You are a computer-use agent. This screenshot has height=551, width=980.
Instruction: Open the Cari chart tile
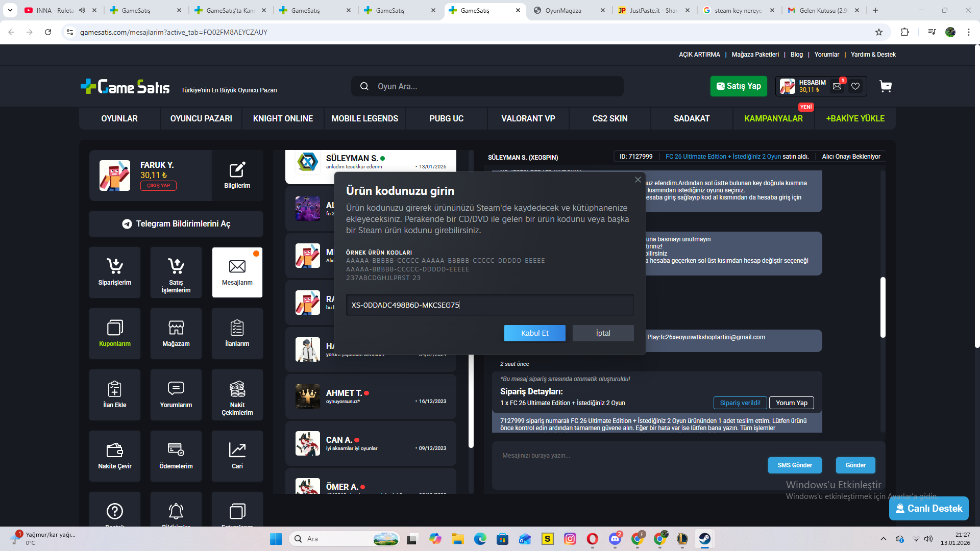[237, 456]
